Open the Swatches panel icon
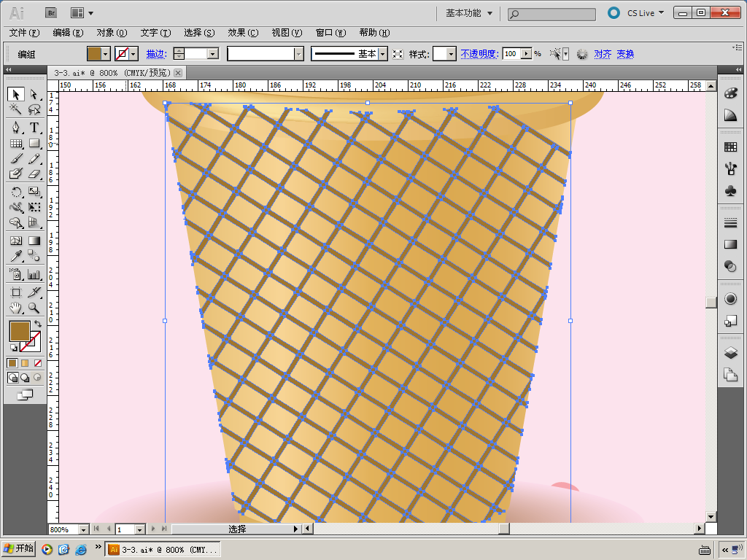Image resolution: width=747 pixels, height=560 pixels. (x=730, y=147)
